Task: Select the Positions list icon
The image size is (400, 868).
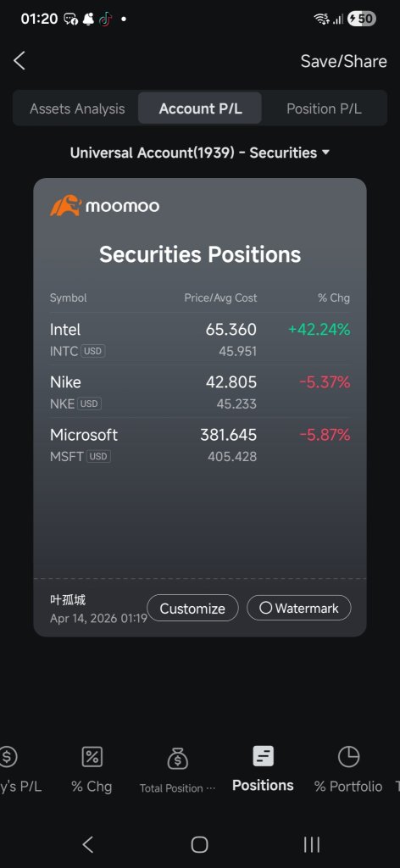Action: click(263, 756)
